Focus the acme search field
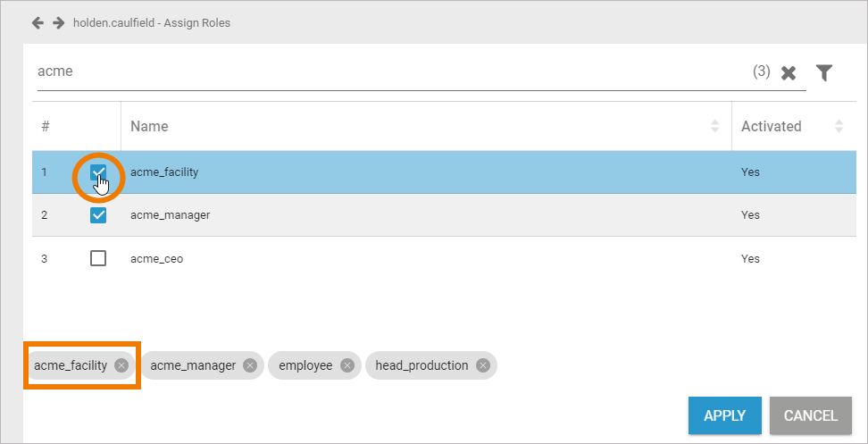This screenshot has height=444, width=868. click(x=384, y=71)
